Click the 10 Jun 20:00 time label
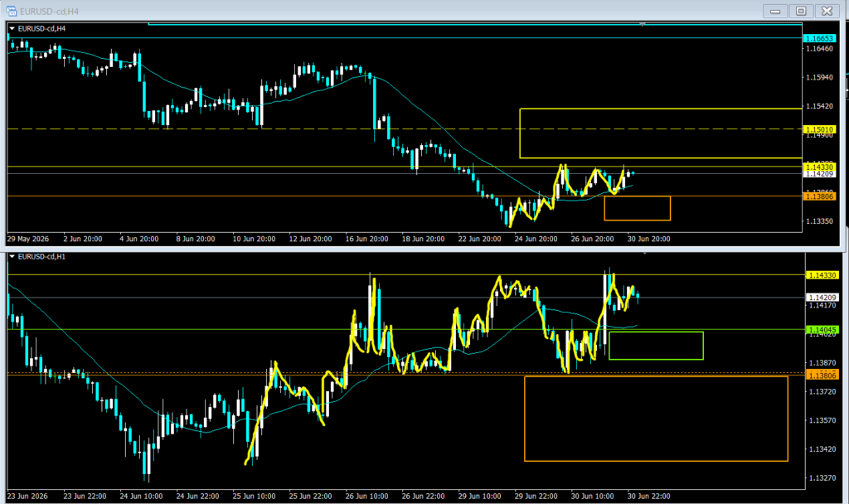The width and height of the screenshot is (849, 504). tap(254, 239)
